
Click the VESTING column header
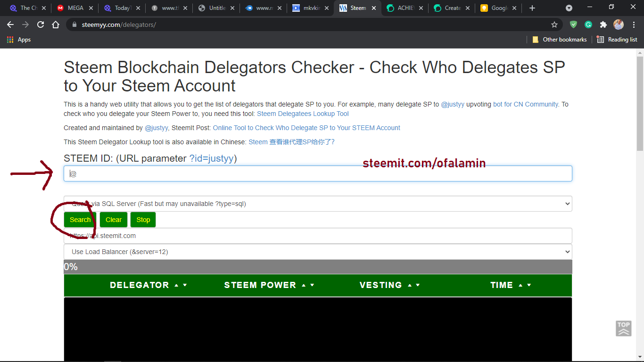point(380,285)
